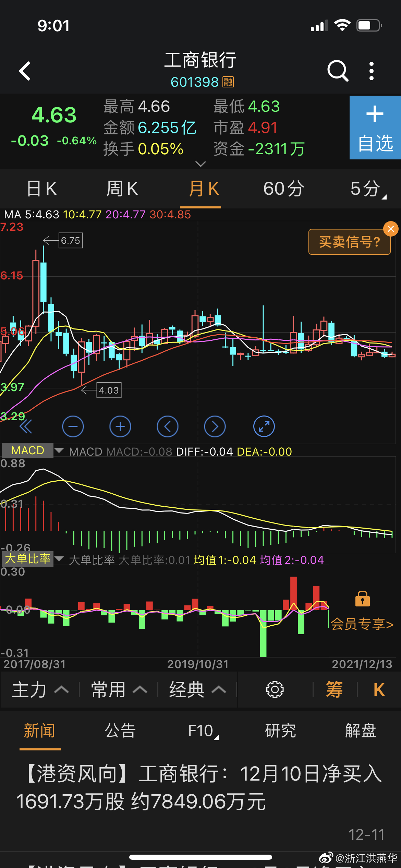Viewport: 401px width, 868px height.
Task: Tap the 均值1:-0.04 readout
Action: [225, 560]
